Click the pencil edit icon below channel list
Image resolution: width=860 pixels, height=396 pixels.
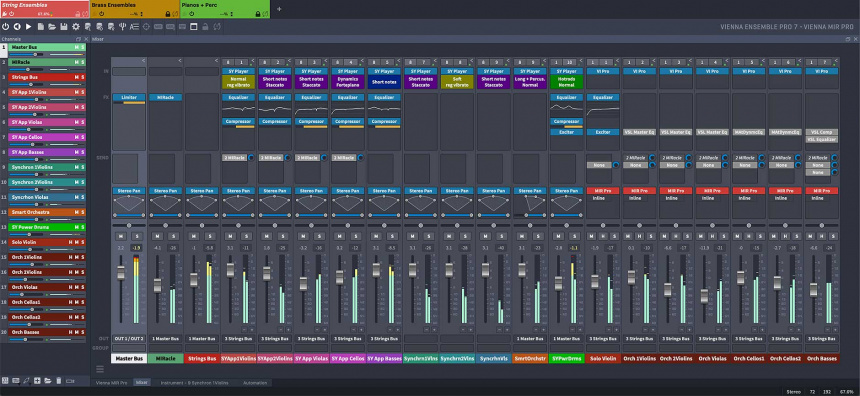pyautogui.click(x=26, y=381)
